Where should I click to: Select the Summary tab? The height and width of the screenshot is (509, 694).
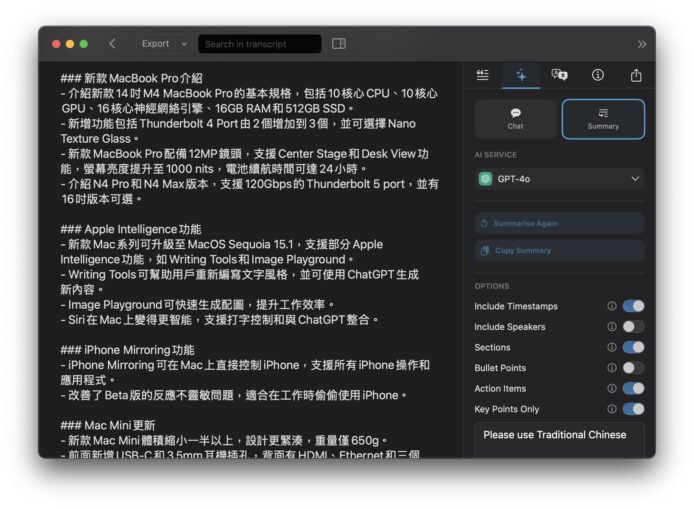point(603,119)
